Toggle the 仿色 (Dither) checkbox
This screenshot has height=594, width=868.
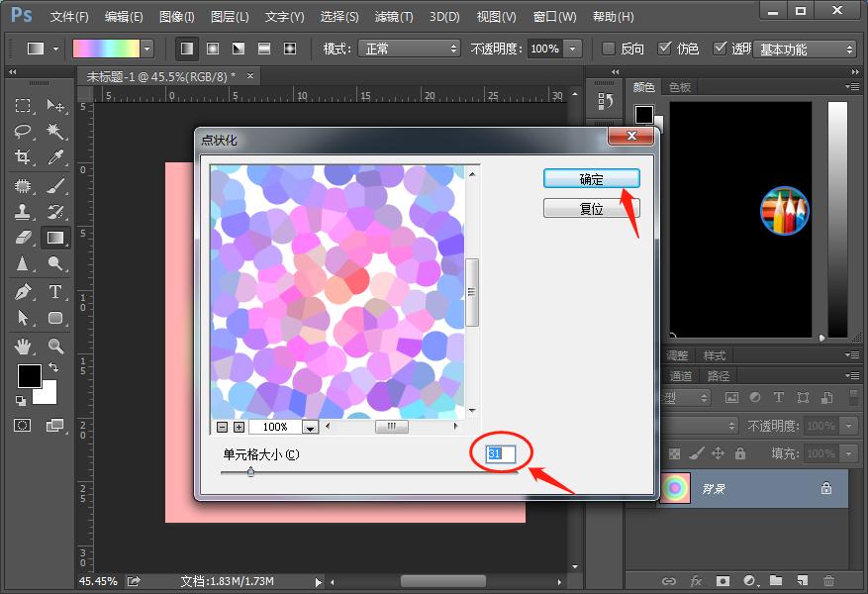click(665, 49)
